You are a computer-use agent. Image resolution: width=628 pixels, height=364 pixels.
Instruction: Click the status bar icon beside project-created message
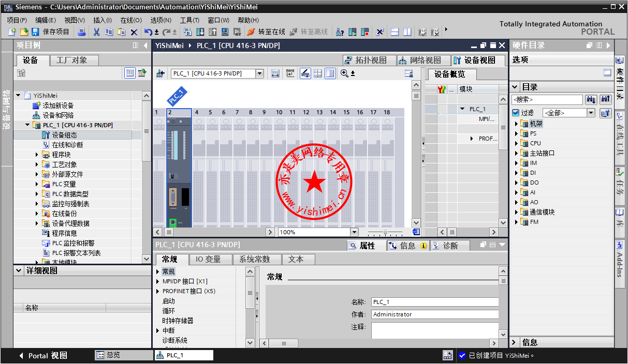448,355
